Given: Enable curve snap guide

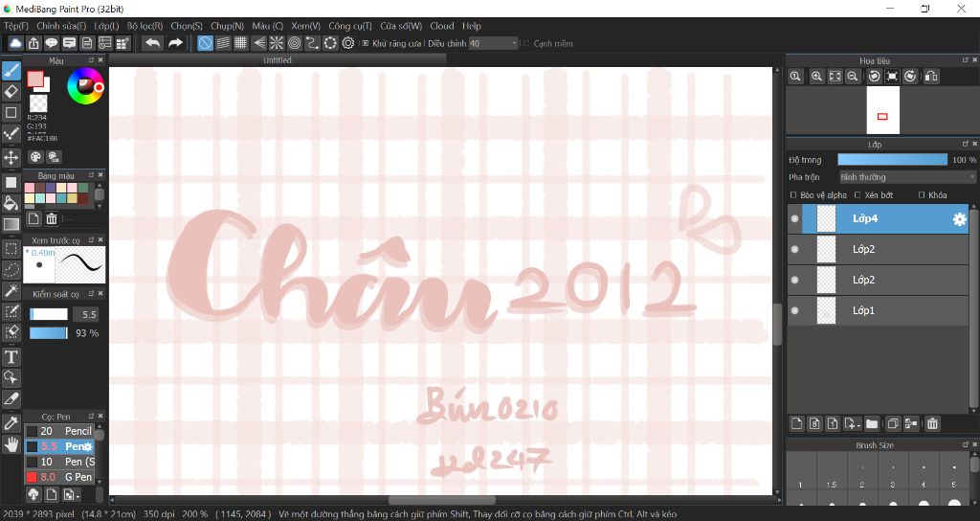Looking at the screenshot, I should (313, 43).
